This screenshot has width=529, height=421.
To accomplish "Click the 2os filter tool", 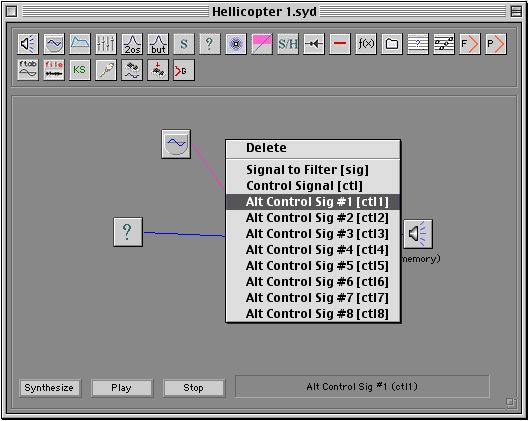I will coord(132,44).
